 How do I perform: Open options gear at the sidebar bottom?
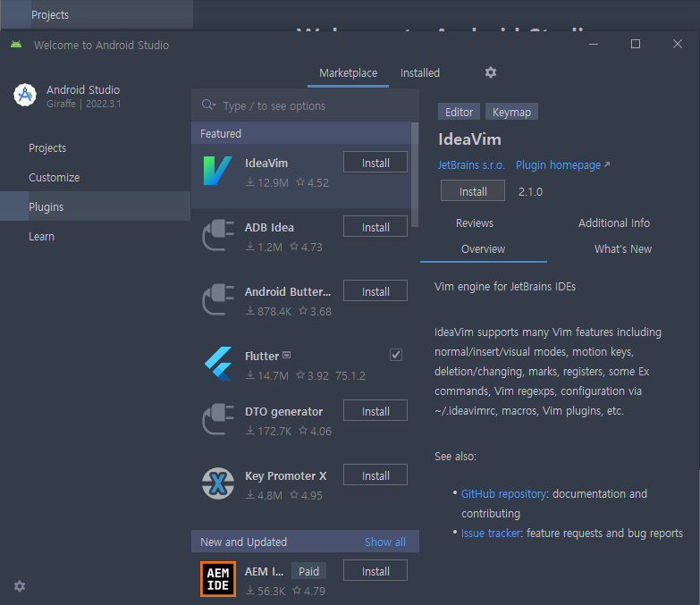[x=20, y=586]
